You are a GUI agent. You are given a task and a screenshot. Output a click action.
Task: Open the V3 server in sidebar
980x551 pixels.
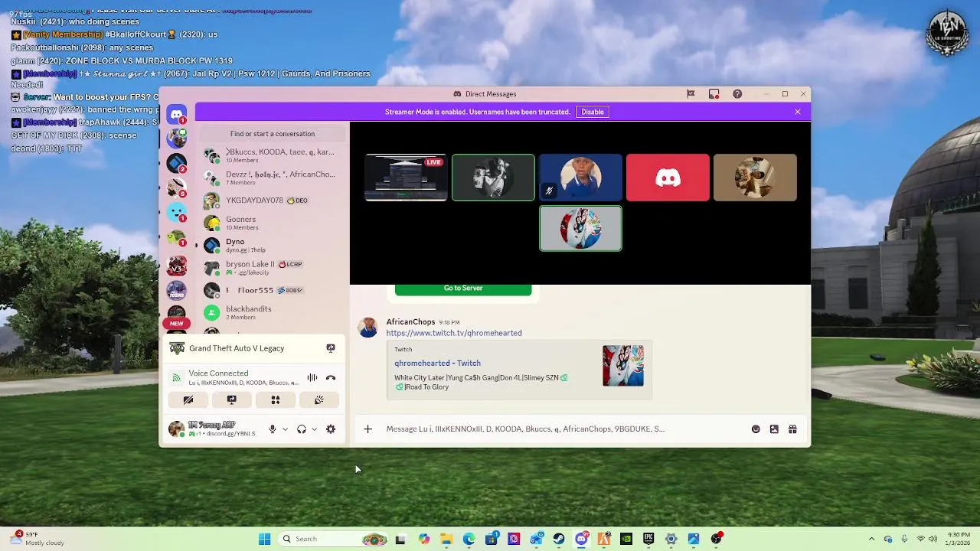[177, 266]
